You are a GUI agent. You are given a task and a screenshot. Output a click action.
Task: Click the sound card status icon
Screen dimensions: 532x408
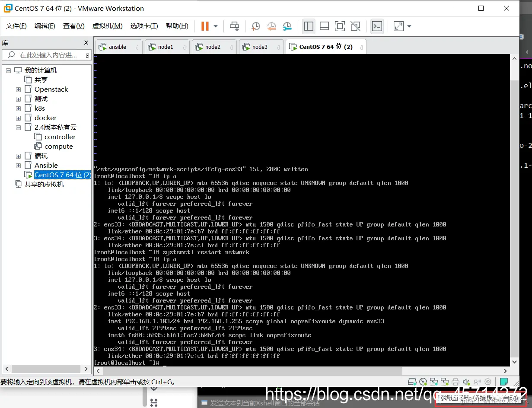click(466, 382)
